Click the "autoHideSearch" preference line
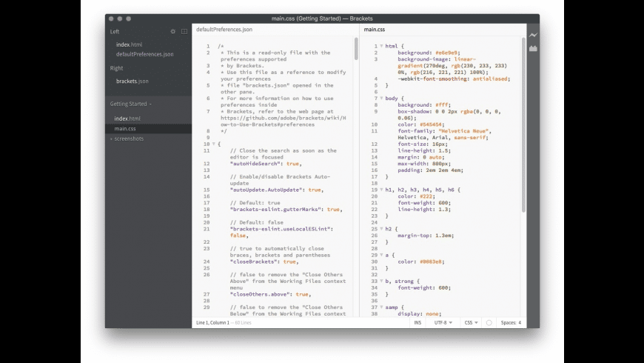Image resolution: width=644 pixels, height=363 pixels. 266,164
